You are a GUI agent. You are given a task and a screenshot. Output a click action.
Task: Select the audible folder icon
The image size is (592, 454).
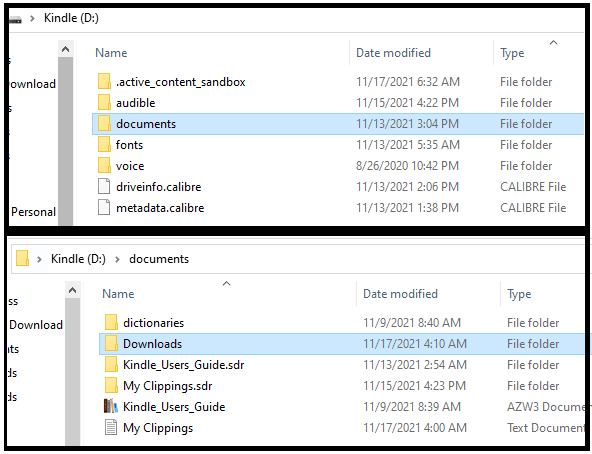pos(104,102)
